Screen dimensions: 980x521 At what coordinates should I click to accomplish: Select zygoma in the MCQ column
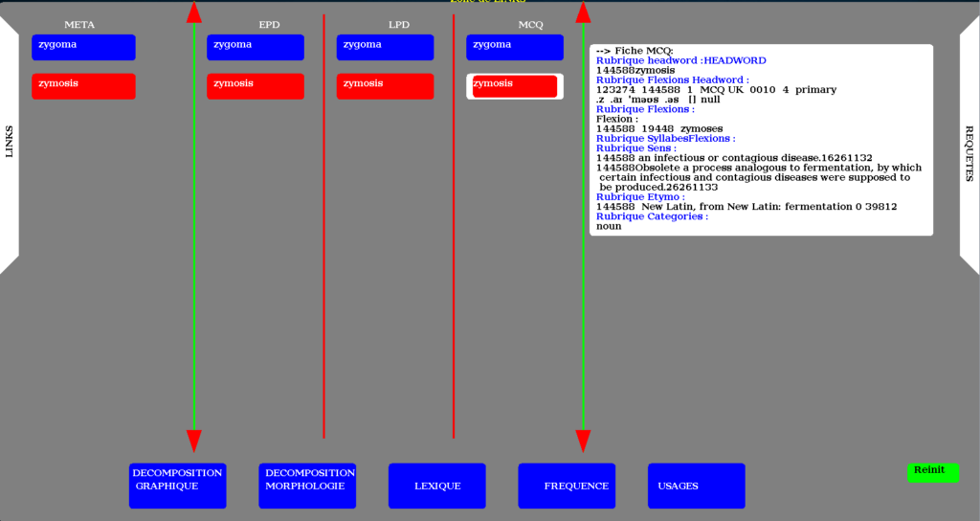click(x=515, y=48)
